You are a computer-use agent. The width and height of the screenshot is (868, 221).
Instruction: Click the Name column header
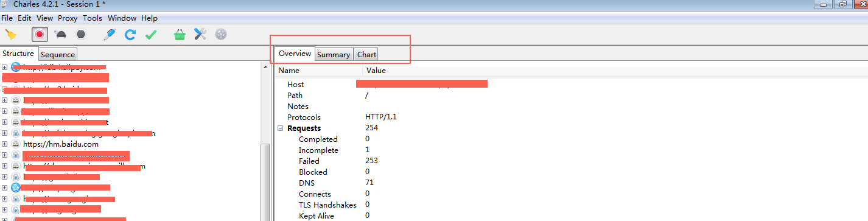319,71
